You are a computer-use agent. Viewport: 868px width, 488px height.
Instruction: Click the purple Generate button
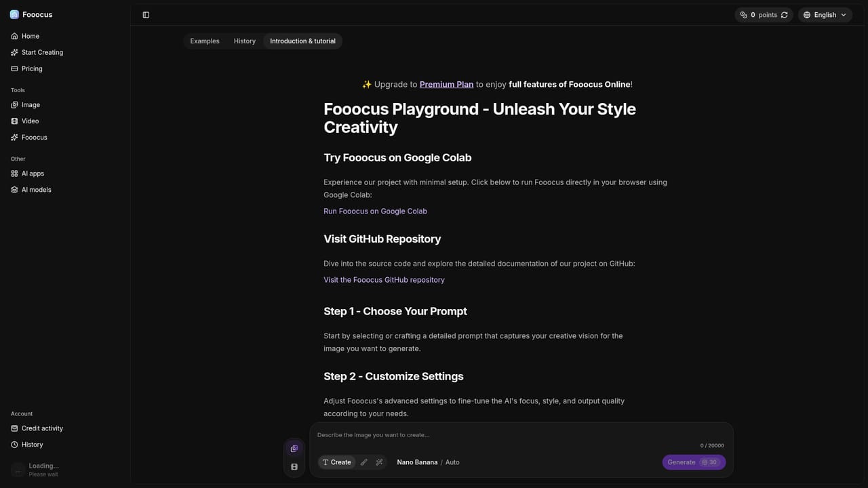pos(694,462)
